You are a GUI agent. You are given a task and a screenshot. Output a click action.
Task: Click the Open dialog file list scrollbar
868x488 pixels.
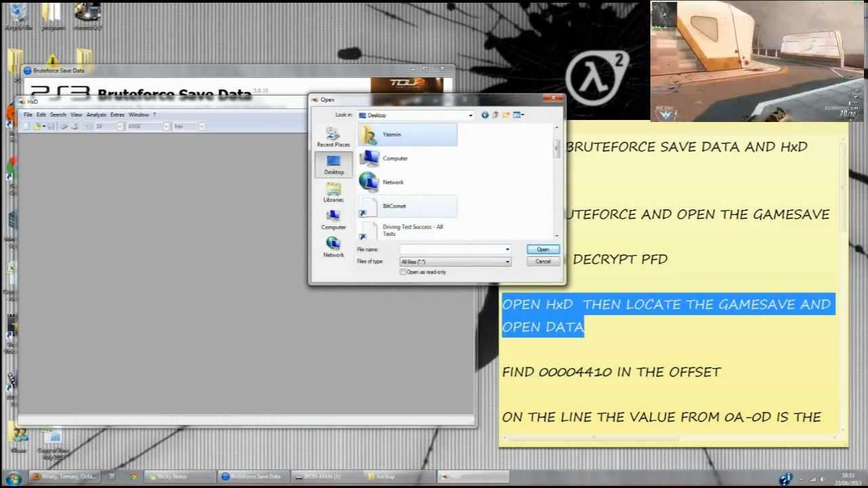557,180
